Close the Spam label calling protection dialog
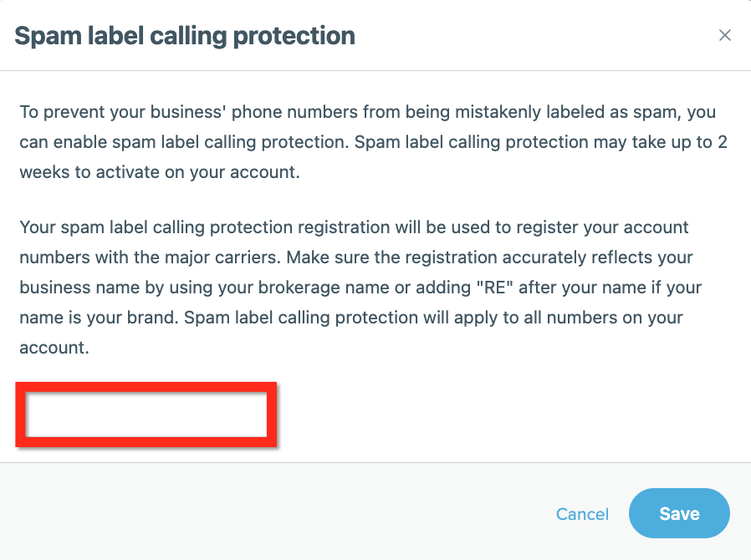The width and height of the screenshot is (751, 560). 724,35
